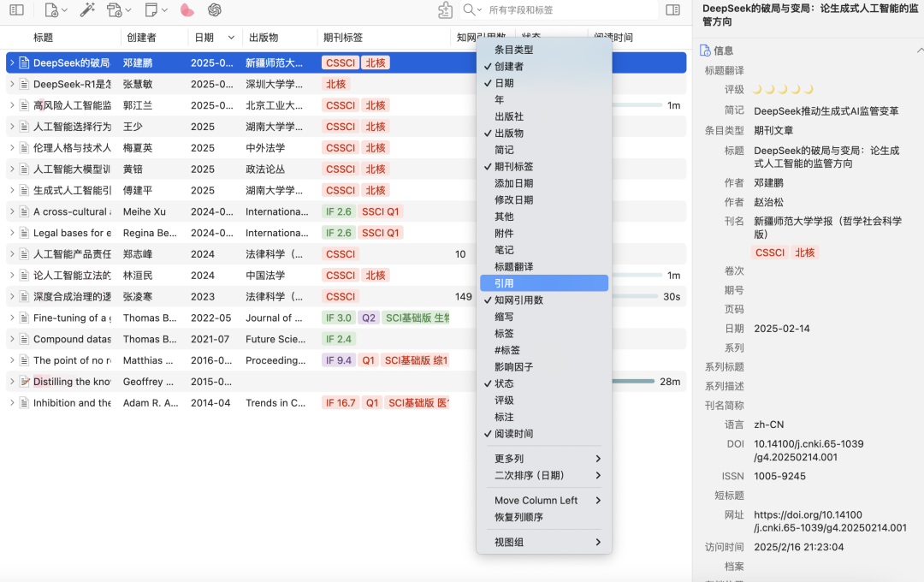Click the new note toolbar icon
The image size is (924, 582).
[x=151, y=10]
